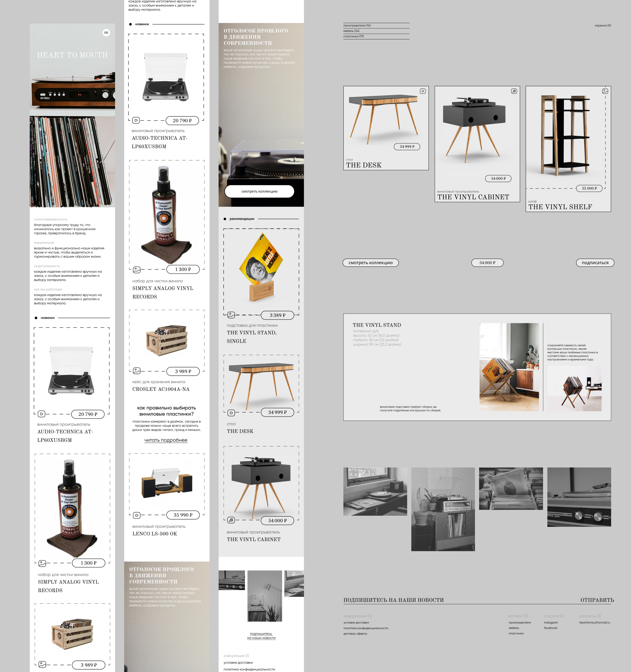The width and height of the screenshot is (631, 672).
Task: Click music note icon in corner of large VINYL CABINET card
Action: click(514, 91)
